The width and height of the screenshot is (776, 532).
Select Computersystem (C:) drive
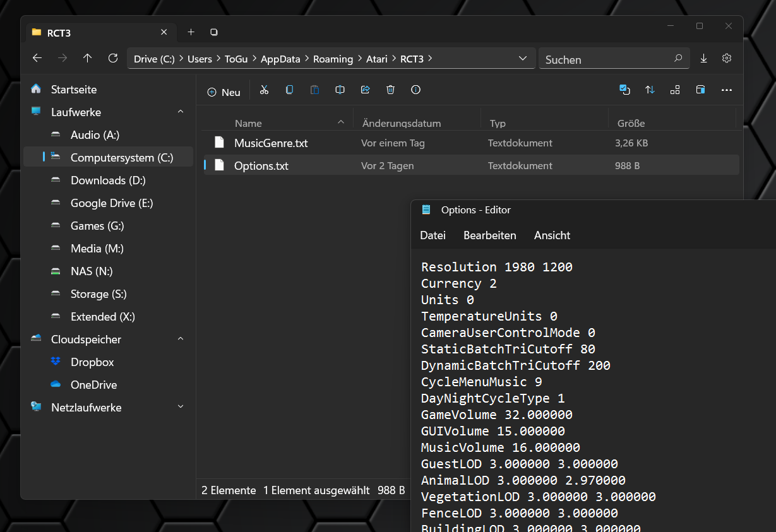pos(108,158)
